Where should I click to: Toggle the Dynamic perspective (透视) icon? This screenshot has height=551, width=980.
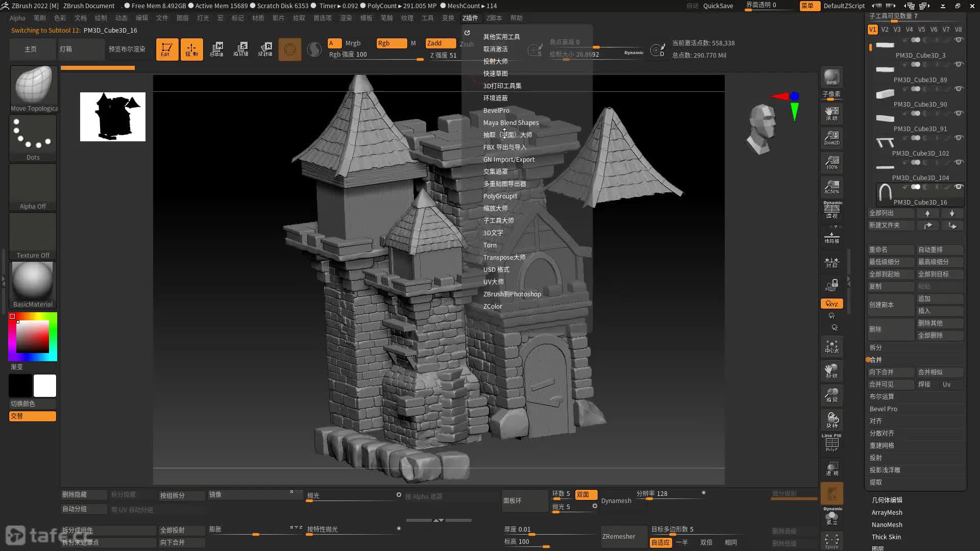(x=831, y=210)
